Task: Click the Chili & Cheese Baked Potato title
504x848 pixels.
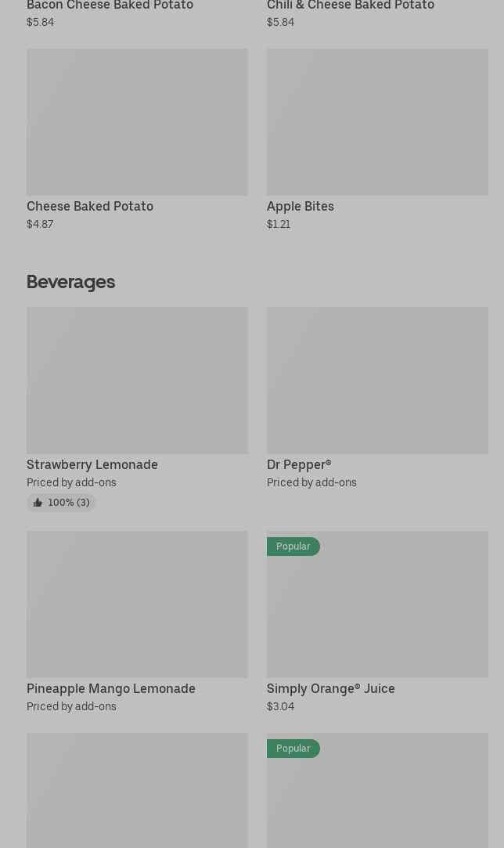Action: click(351, 5)
